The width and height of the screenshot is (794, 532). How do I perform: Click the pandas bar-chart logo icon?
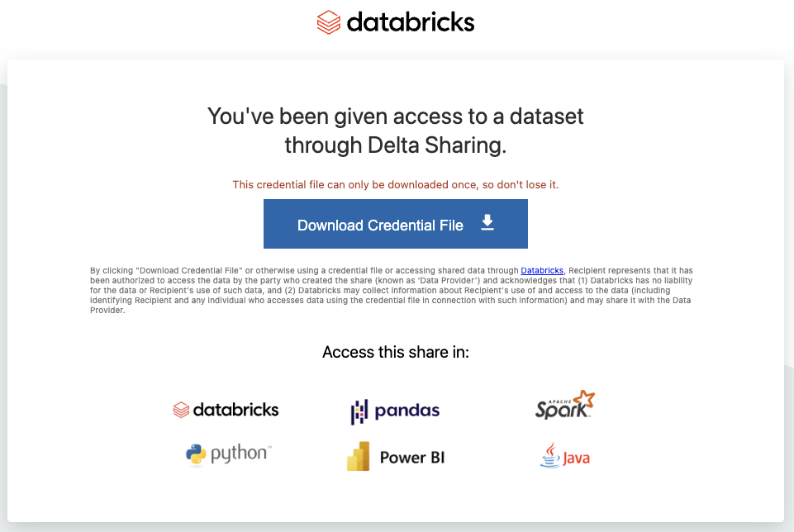click(x=359, y=411)
